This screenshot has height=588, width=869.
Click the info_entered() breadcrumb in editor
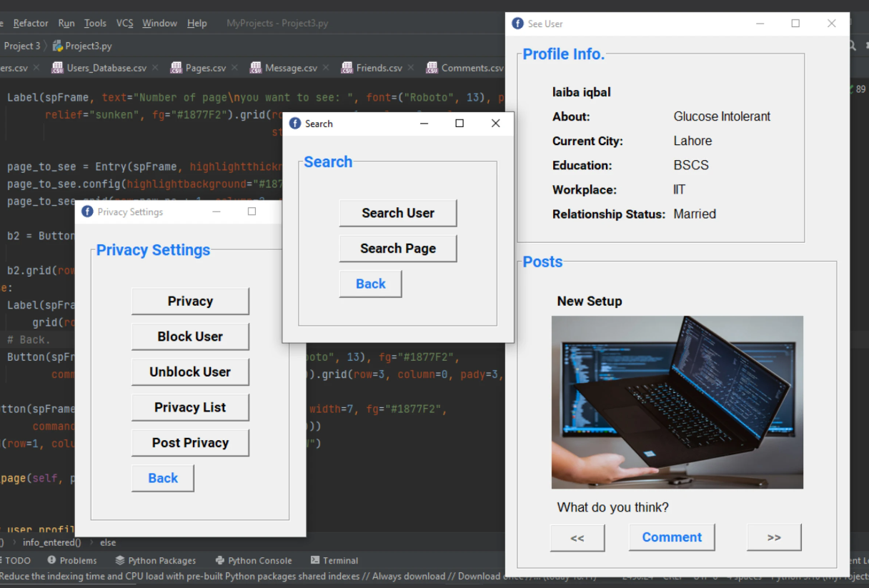pos(51,543)
